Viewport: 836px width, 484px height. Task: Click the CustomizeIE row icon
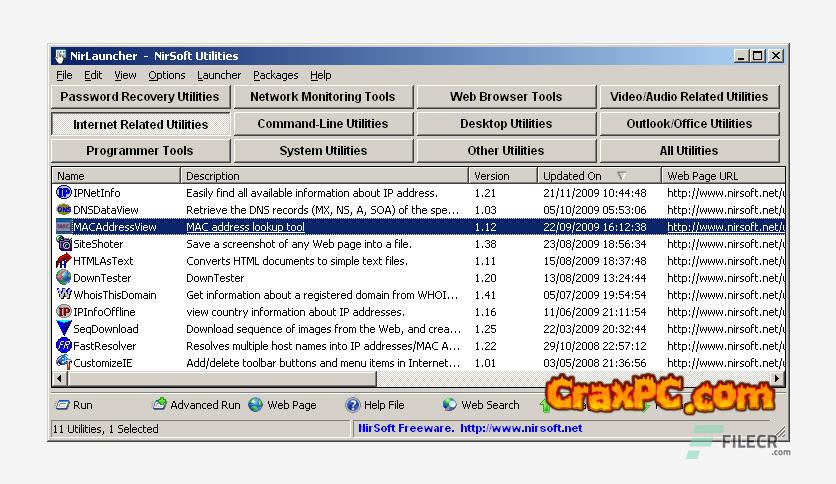(x=63, y=362)
